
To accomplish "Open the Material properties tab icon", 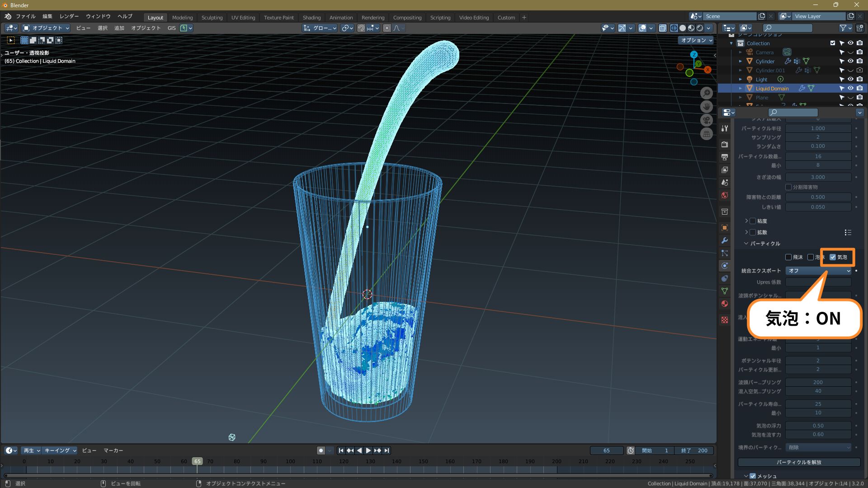I will point(725,304).
